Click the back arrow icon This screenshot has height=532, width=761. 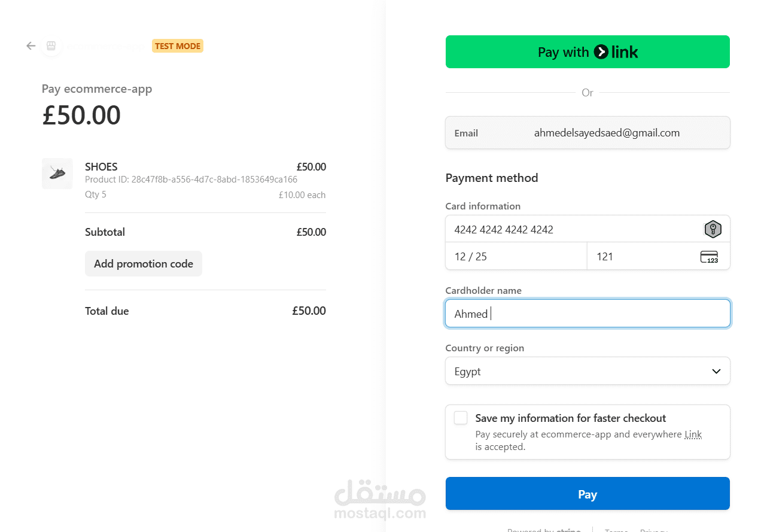pos(31,46)
